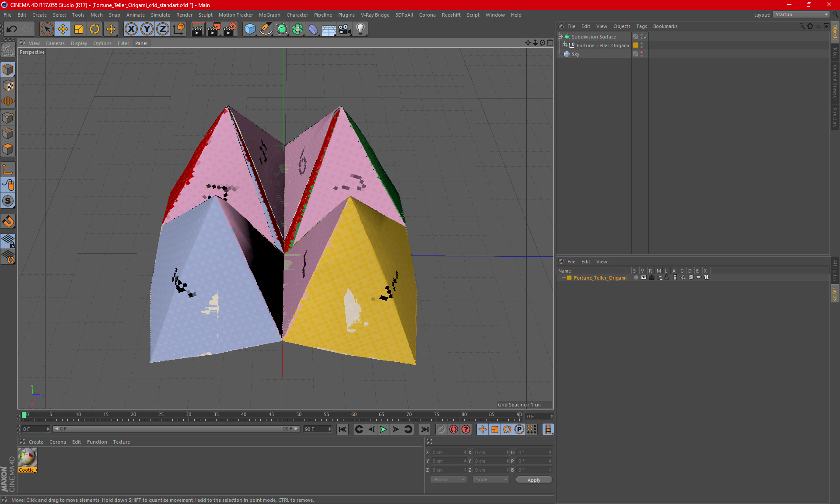Toggle Sky visibility dots

point(641,54)
